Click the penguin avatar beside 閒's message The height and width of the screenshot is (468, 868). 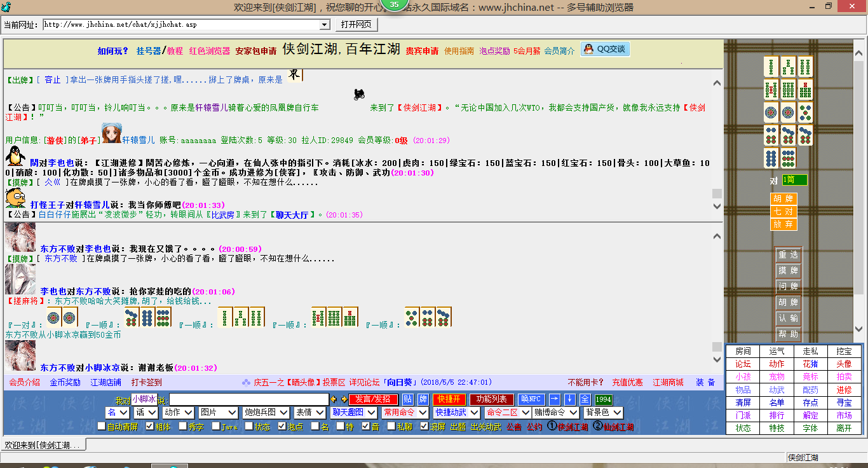[x=15, y=156]
